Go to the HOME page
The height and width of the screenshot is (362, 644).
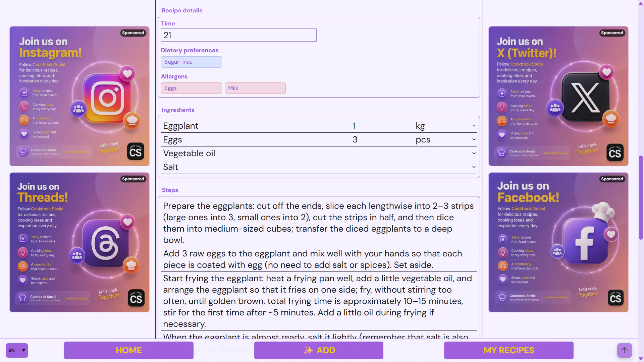pos(129,350)
